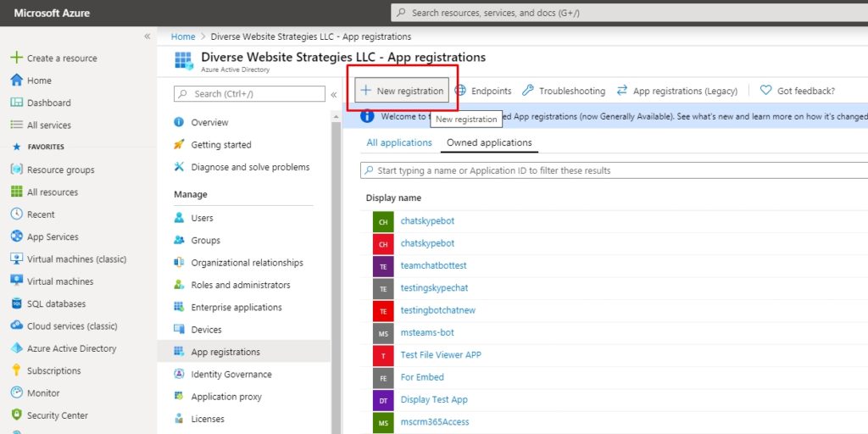Select the Owned applications tab
The height and width of the screenshot is (434, 868).
489,142
